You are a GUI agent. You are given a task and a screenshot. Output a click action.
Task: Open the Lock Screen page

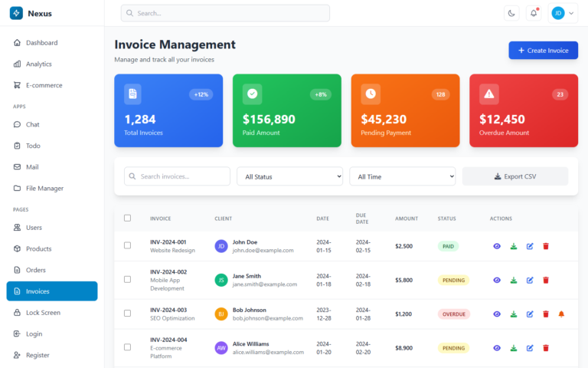52,313
